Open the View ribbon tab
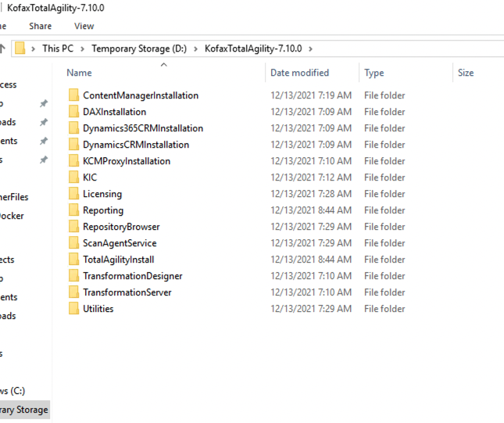504x423 pixels. [84, 26]
